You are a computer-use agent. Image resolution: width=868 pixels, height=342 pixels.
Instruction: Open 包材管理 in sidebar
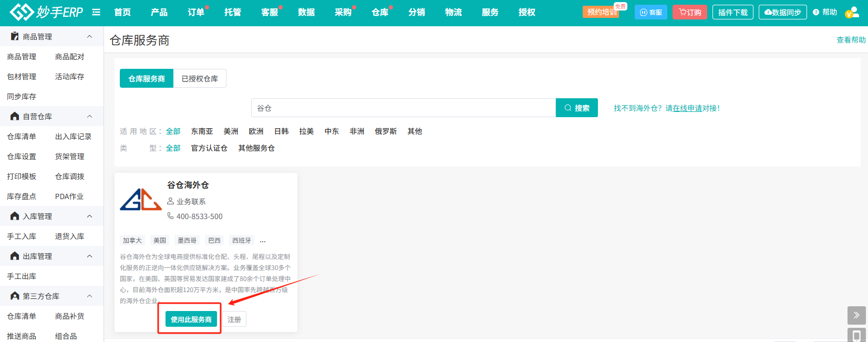pos(22,76)
